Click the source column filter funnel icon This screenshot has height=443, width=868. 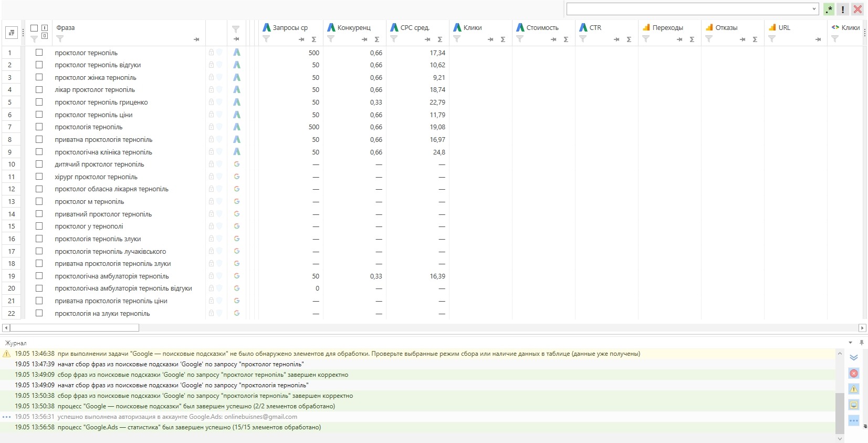(236, 29)
